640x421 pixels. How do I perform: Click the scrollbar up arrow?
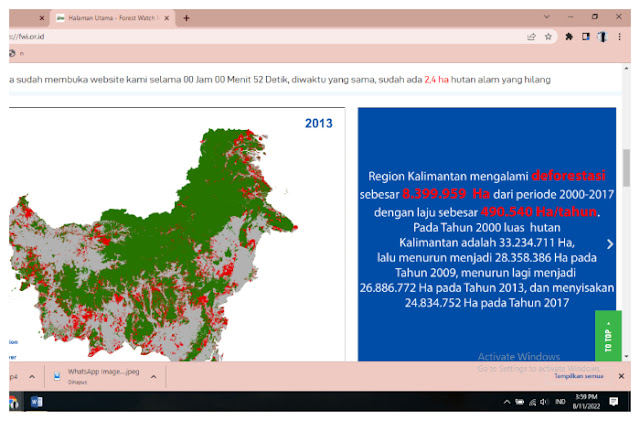tap(626, 68)
